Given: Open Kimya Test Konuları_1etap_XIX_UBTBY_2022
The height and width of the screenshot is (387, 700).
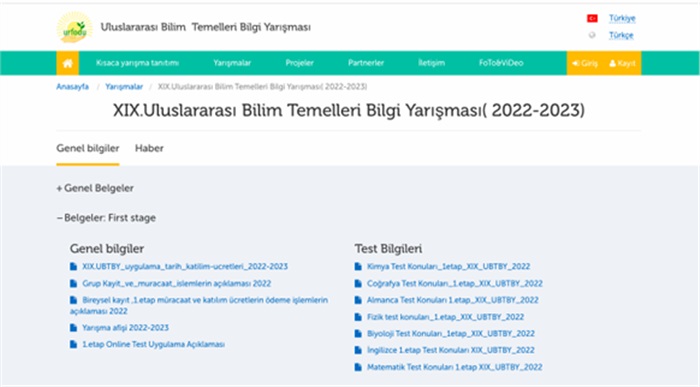Looking at the screenshot, I should 448,266.
